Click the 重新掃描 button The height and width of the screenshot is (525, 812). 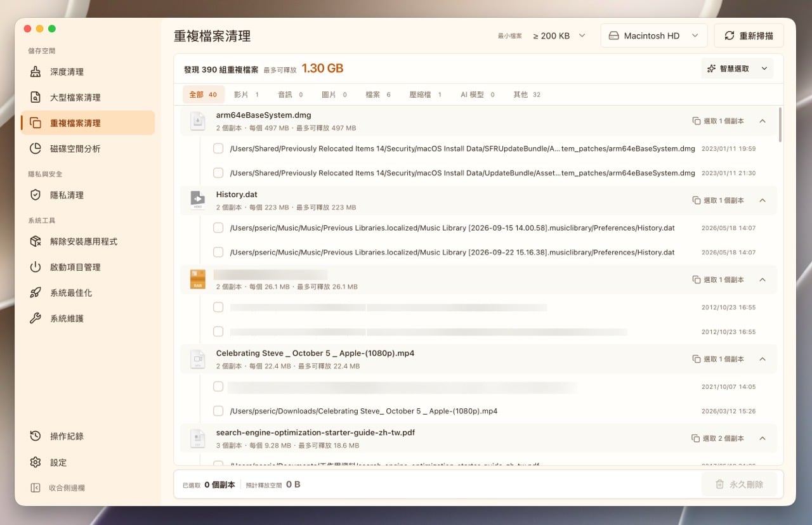[x=749, y=36]
